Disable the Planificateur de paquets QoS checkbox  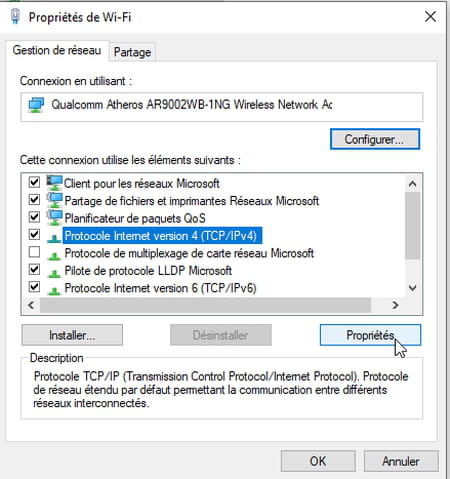[x=34, y=217]
